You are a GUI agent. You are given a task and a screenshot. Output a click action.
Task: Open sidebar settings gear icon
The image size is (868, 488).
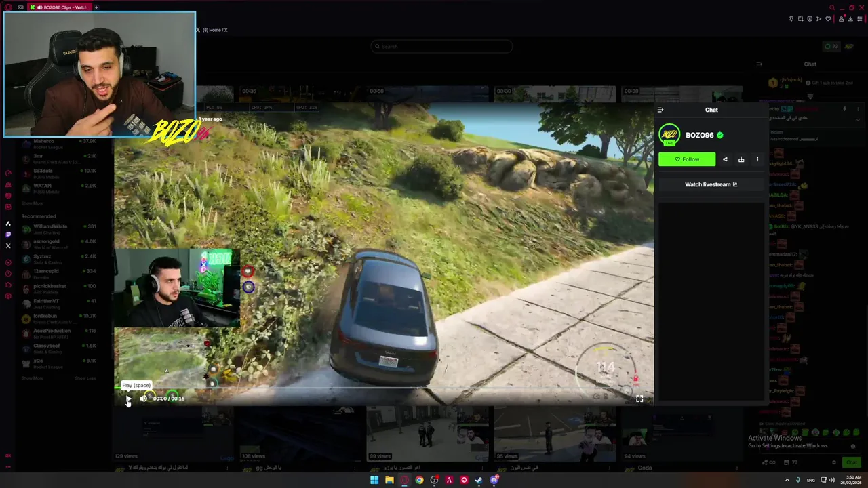click(x=8, y=296)
